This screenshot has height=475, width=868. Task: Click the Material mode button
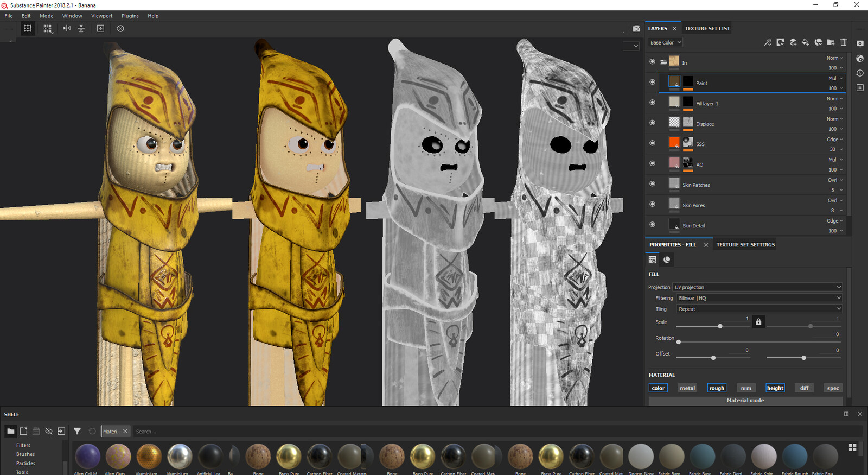point(745,401)
